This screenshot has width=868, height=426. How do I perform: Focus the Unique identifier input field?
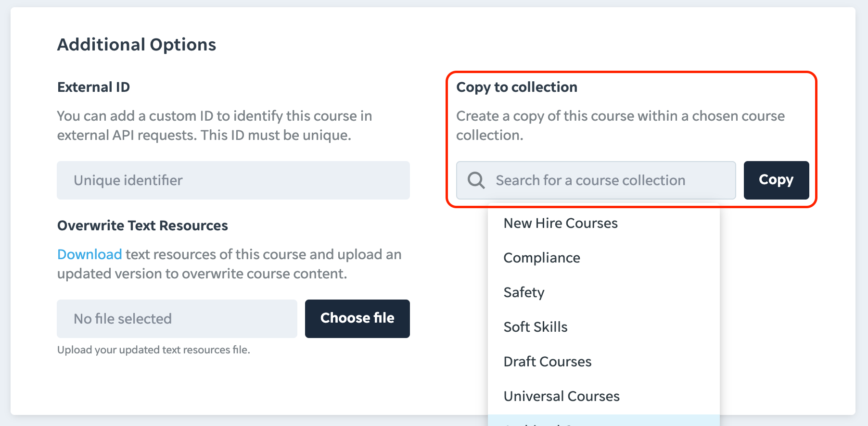[233, 180]
